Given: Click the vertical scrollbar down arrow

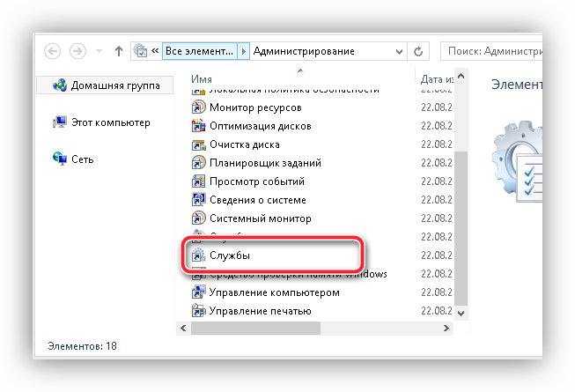Looking at the screenshot, I should click(x=461, y=314).
